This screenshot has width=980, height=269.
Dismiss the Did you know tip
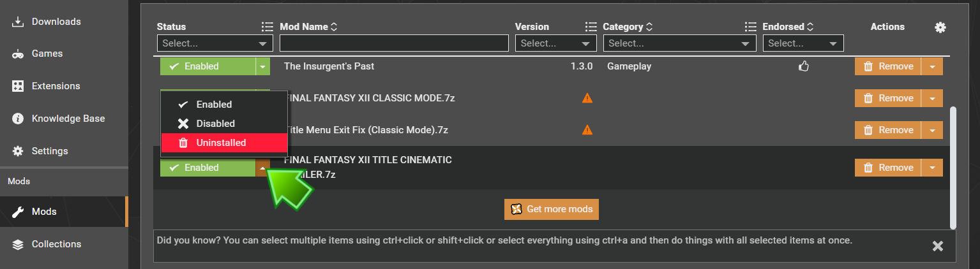pos(937,246)
